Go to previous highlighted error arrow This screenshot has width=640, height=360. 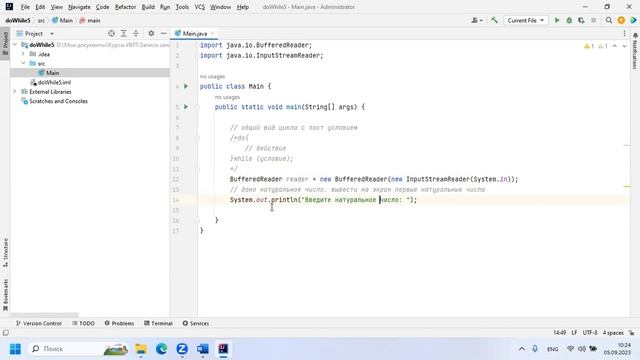point(615,46)
